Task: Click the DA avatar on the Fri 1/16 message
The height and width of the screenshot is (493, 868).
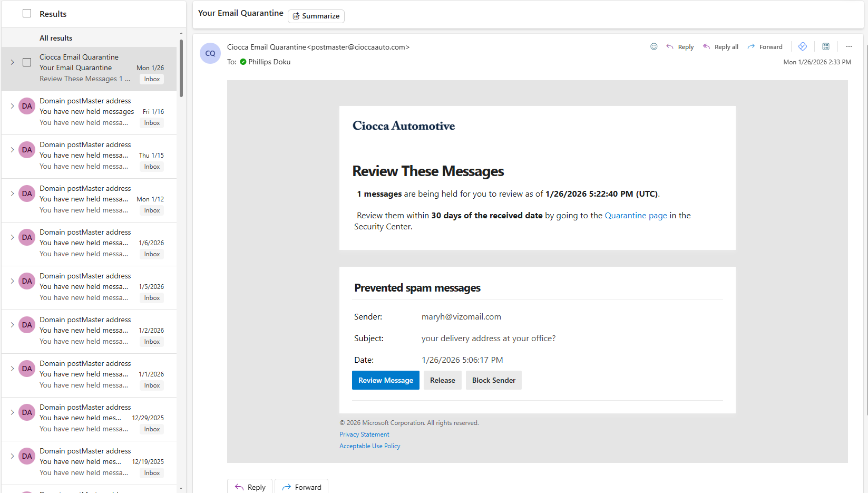Action: (x=27, y=106)
